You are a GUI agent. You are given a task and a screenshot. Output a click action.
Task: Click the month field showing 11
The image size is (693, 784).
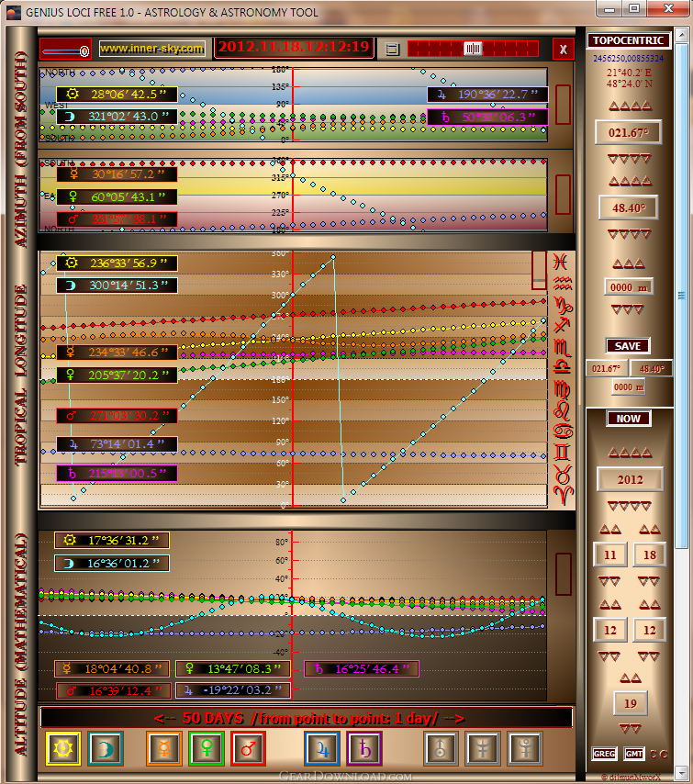[x=610, y=555]
